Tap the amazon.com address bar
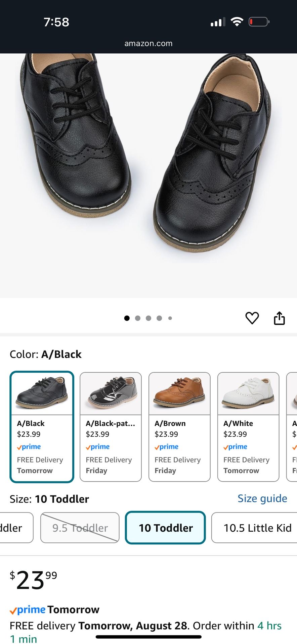The height and width of the screenshot is (644, 297). (x=148, y=43)
